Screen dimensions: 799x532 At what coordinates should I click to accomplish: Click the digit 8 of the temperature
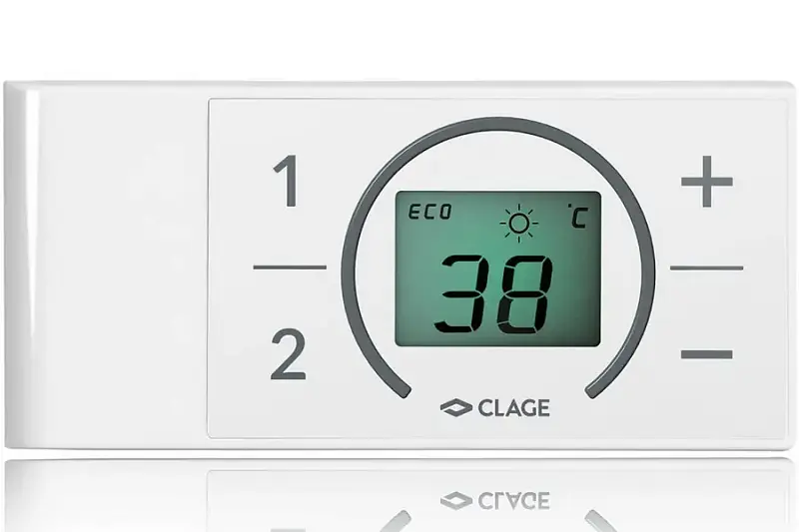coord(525,294)
